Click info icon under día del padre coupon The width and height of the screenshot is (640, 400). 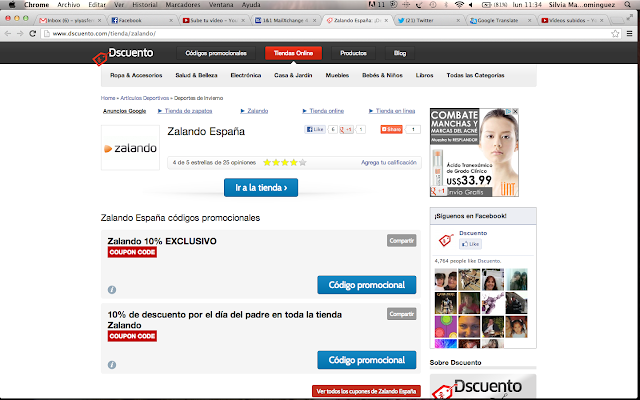[112, 364]
